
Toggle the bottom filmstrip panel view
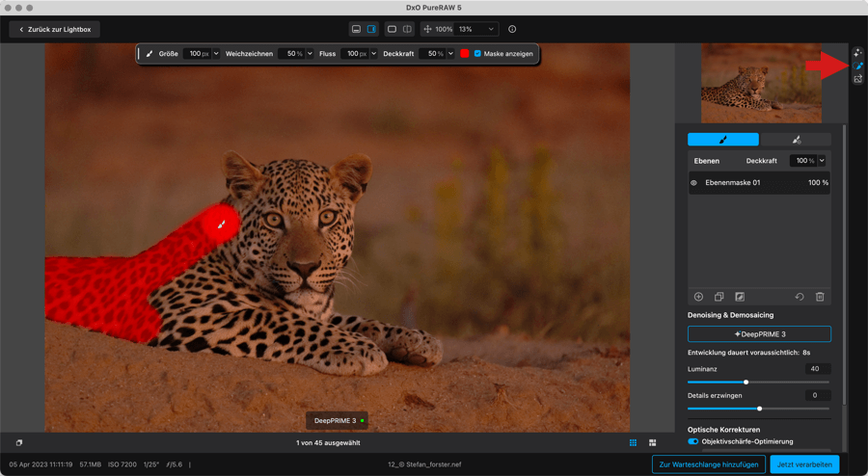(357, 29)
